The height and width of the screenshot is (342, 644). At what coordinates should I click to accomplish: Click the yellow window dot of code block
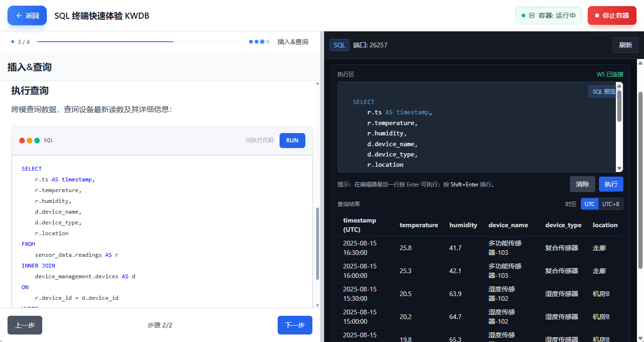30,141
